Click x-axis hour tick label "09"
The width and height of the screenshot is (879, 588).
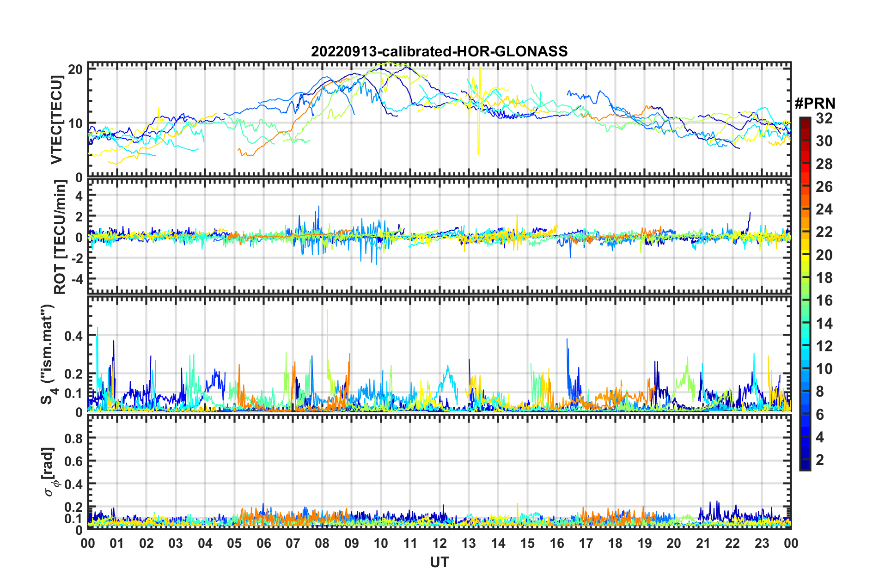point(352,543)
